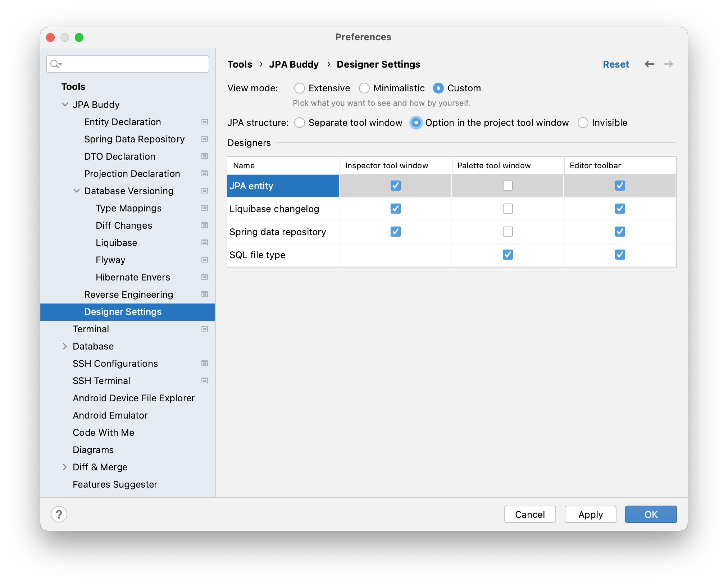Collapse the JPA Buddy tree node

(65, 105)
